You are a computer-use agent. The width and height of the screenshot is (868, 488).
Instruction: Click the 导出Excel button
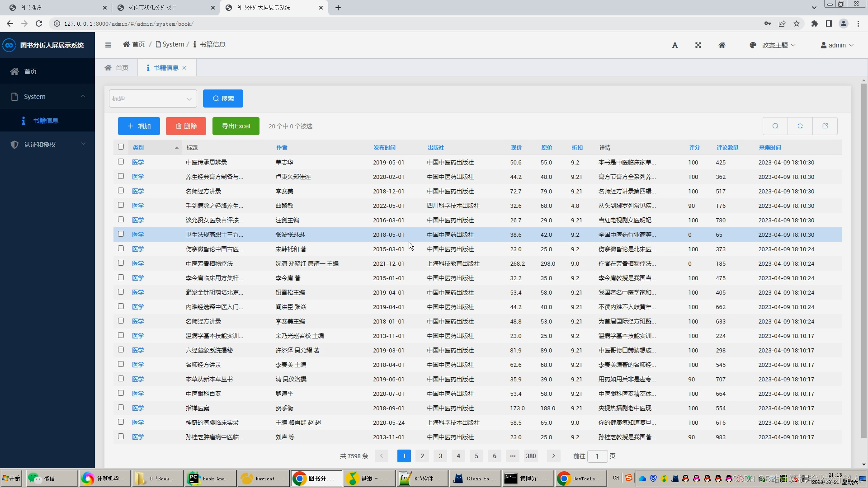(236, 126)
